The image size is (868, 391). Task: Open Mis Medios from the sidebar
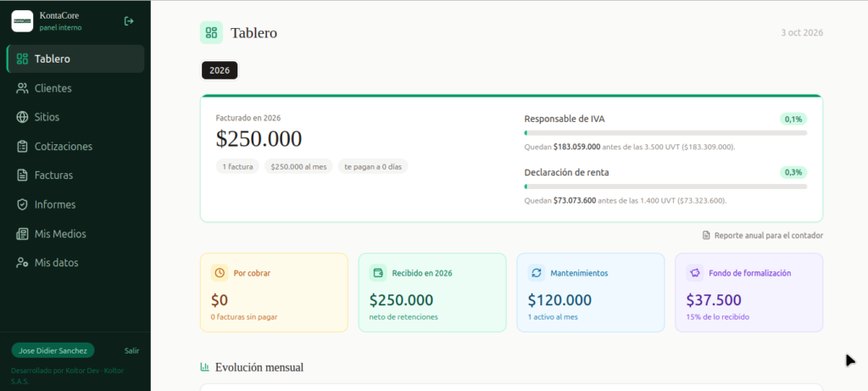pyautogui.click(x=75, y=234)
